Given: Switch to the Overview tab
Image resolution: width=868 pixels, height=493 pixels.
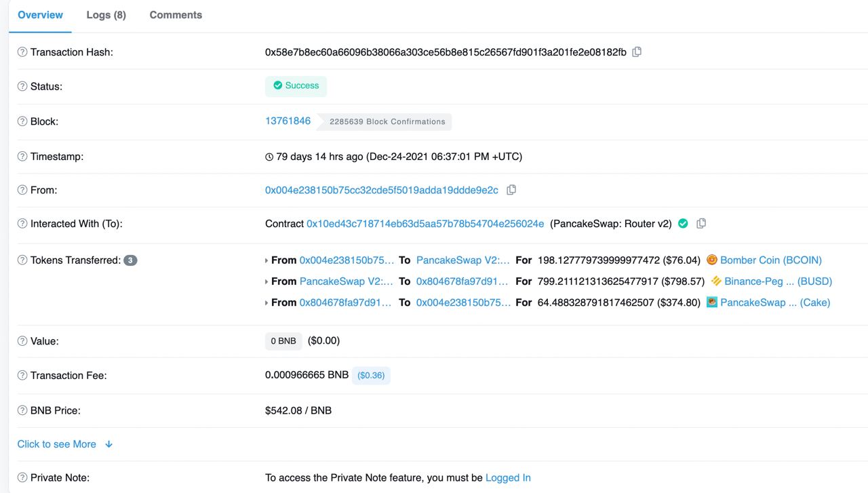Looking at the screenshot, I should (40, 15).
